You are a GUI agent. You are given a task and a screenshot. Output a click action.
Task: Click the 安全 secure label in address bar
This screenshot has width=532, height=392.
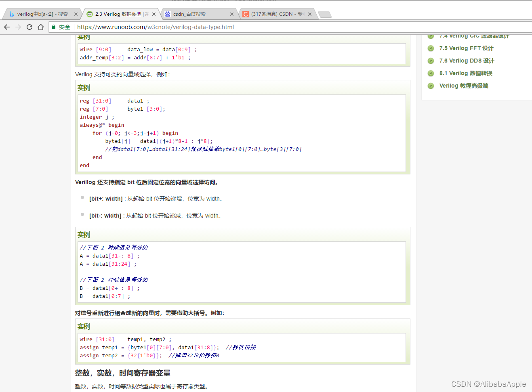[65, 27]
